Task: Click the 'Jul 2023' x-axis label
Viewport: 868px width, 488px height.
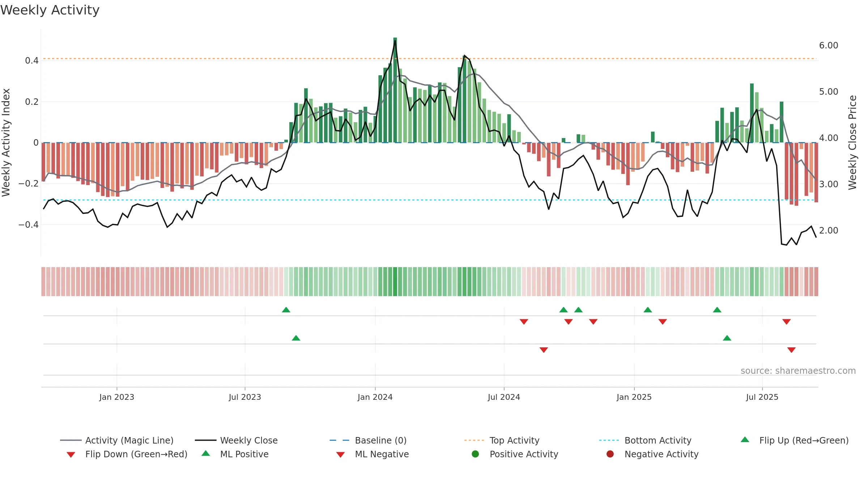Action: coord(245,397)
